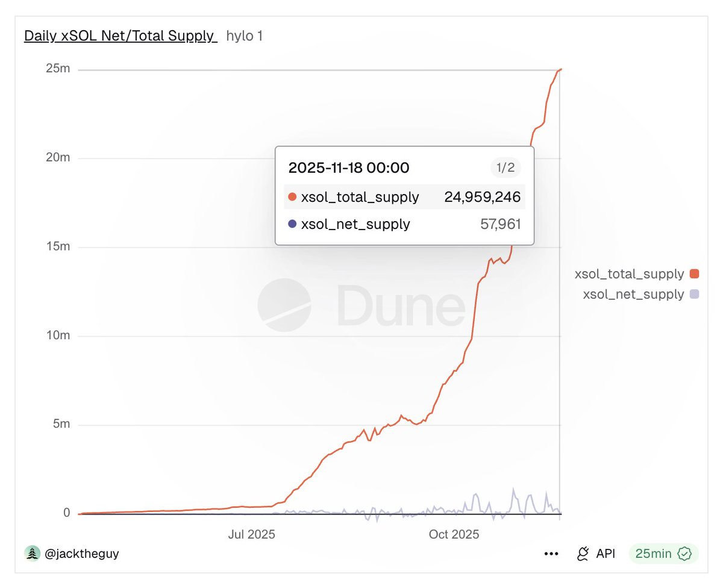Click the xsol_total_supply row in the tooltip
The image size is (723, 588).
[404, 197]
